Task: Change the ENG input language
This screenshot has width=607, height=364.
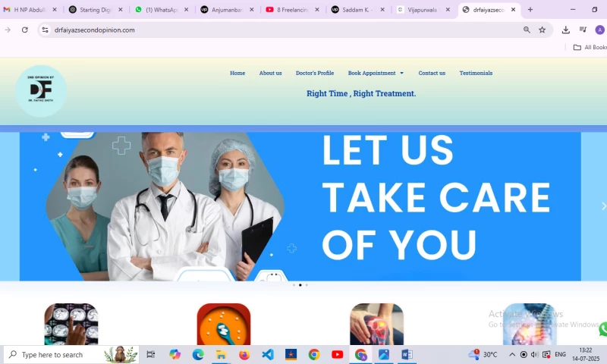Action: (x=560, y=354)
